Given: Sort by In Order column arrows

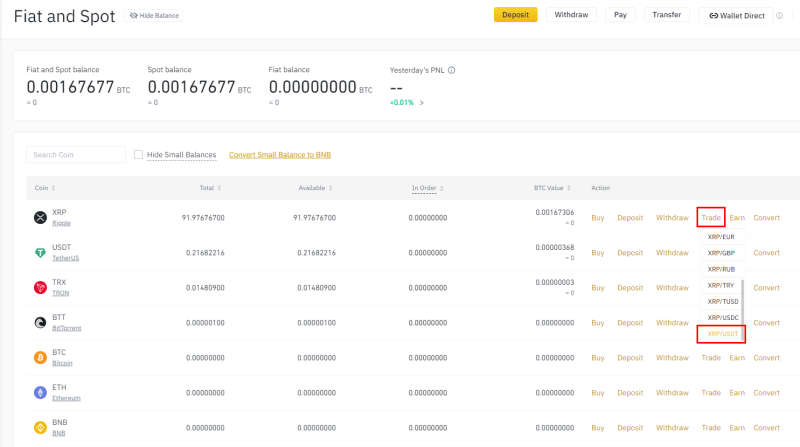Looking at the screenshot, I should pyautogui.click(x=442, y=188).
